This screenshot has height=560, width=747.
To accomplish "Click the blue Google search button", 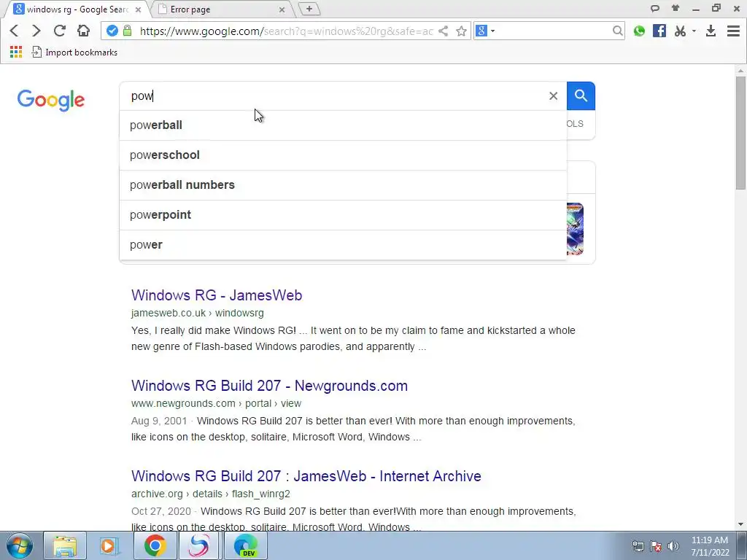I will [x=581, y=96].
